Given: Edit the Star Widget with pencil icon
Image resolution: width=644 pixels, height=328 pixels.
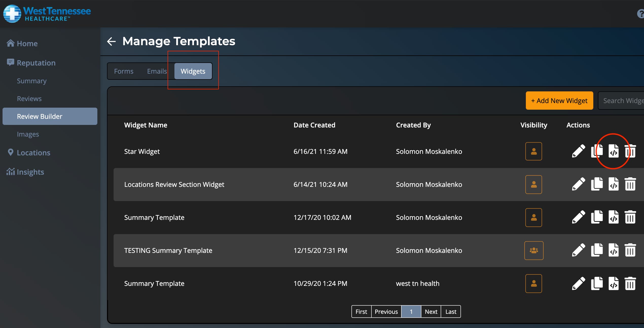Looking at the screenshot, I should pyautogui.click(x=578, y=151).
